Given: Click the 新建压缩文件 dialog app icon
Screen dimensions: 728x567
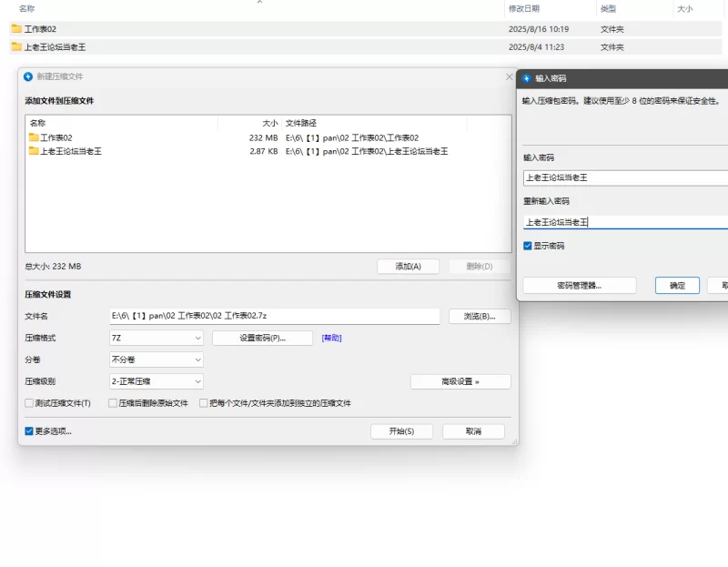Looking at the screenshot, I should [x=28, y=76].
